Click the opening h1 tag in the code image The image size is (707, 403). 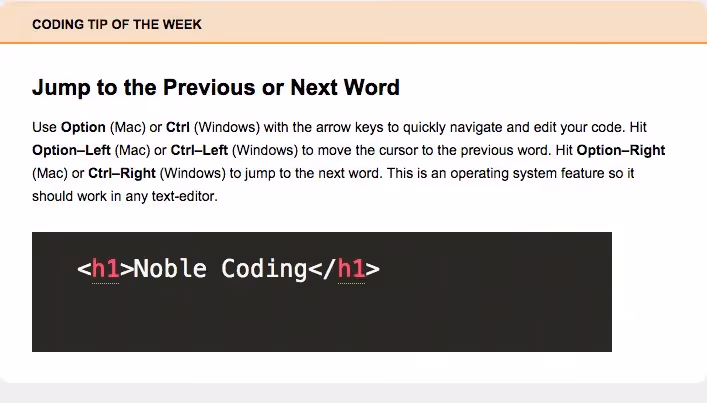click(106, 269)
